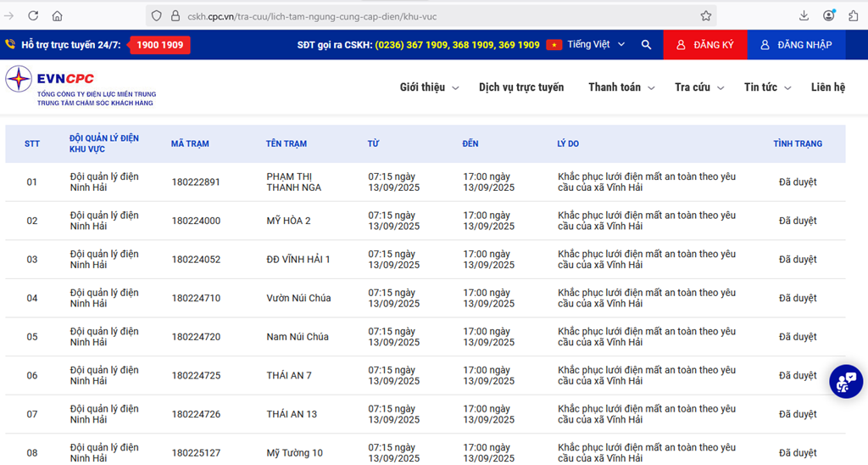Click the TÊN TRẠM column header
868x465 pixels.
pyautogui.click(x=287, y=143)
